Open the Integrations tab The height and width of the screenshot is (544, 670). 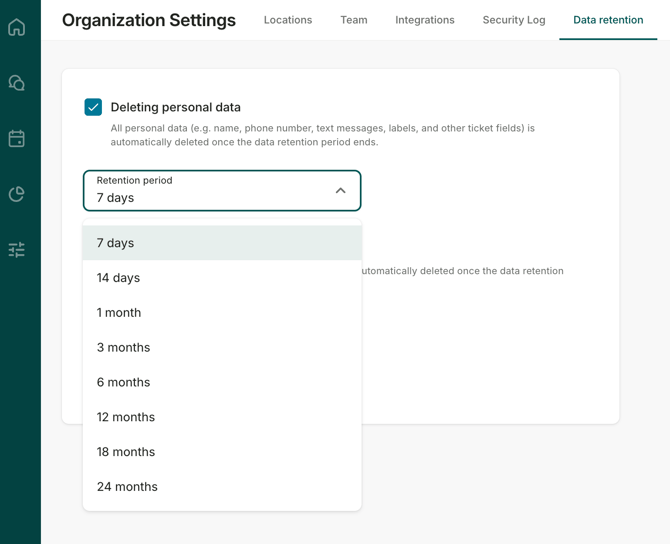pos(425,20)
